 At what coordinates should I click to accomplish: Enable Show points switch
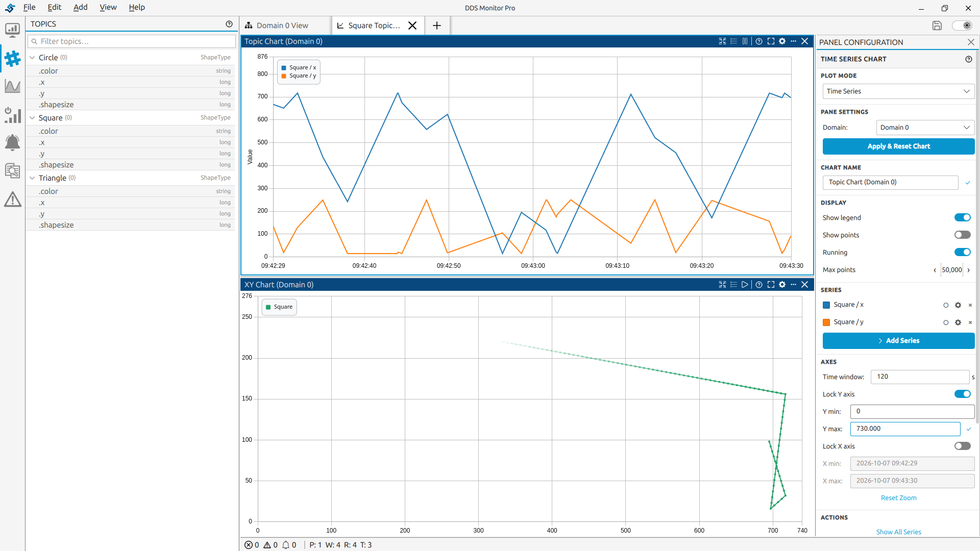coord(963,235)
